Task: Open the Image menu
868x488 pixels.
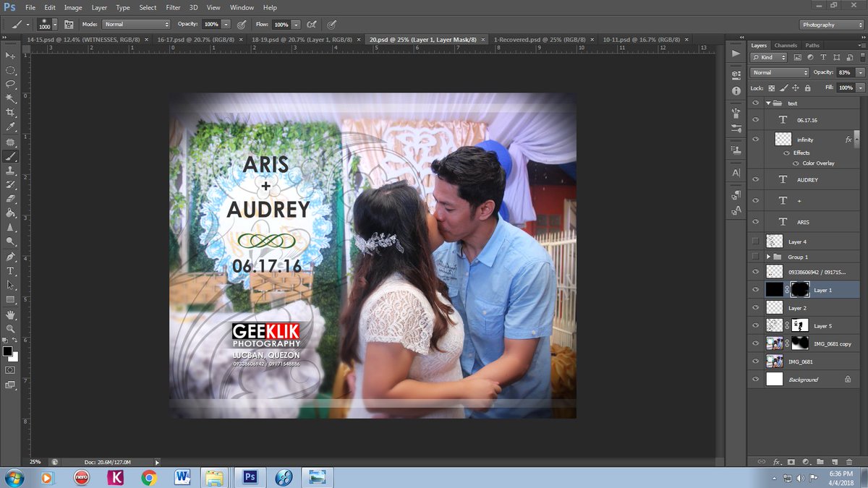Action: tap(73, 7)
